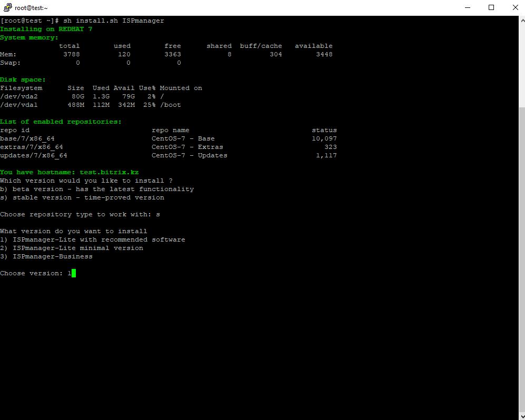Click filesystem entry /dev/vda1
525x420 pixels.
pos(19,105)
